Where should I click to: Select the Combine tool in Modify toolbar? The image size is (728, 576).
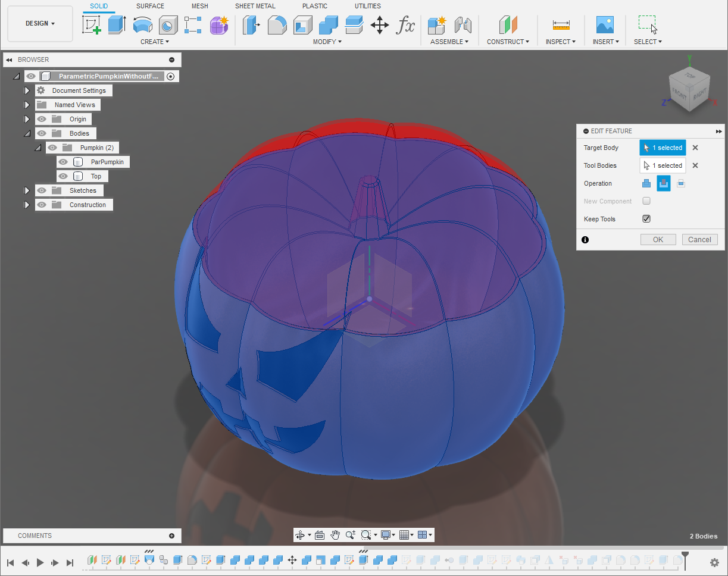coord(328,25)
